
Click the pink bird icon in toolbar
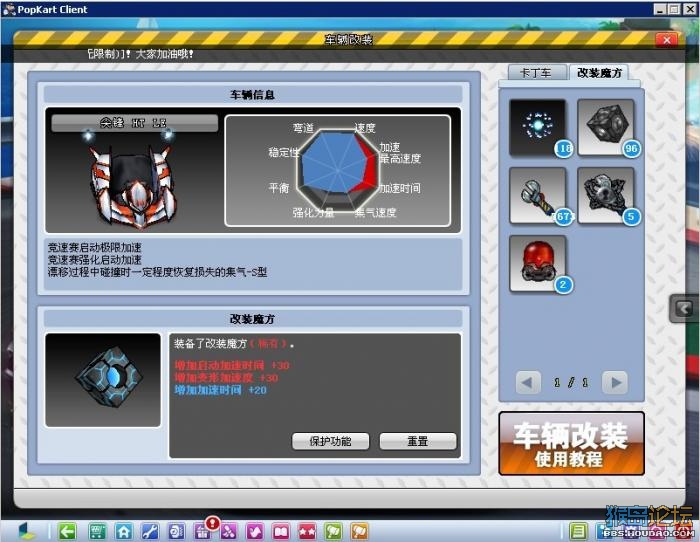pyautogui.click(x=255, y=531)
